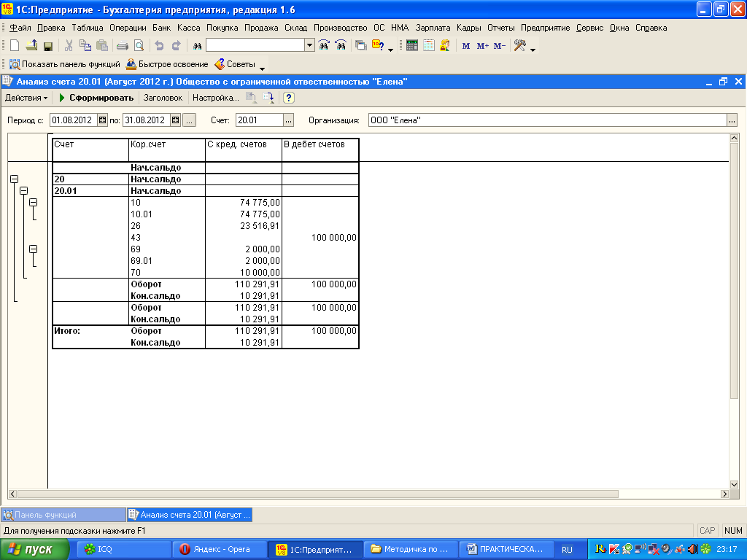The height and width of the screenshot is (560, 747).
Task: Click the Open file icon
Action: [x=31, y=46]
